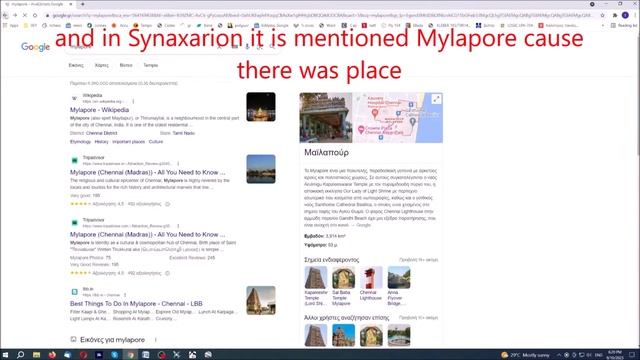Stop page loading with the X button
The image size is (640, 360).
(24, 15)
